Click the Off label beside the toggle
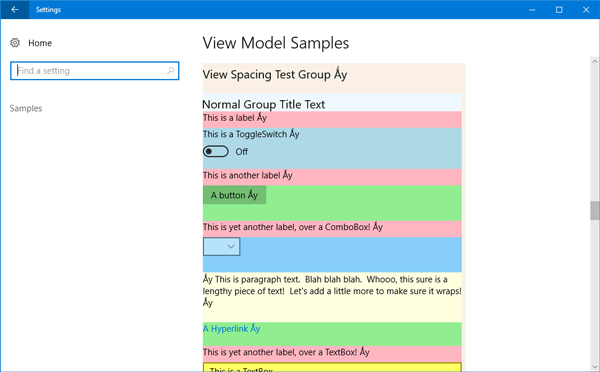The width and height of the screenshot is (600, 372). coord(241,152)
